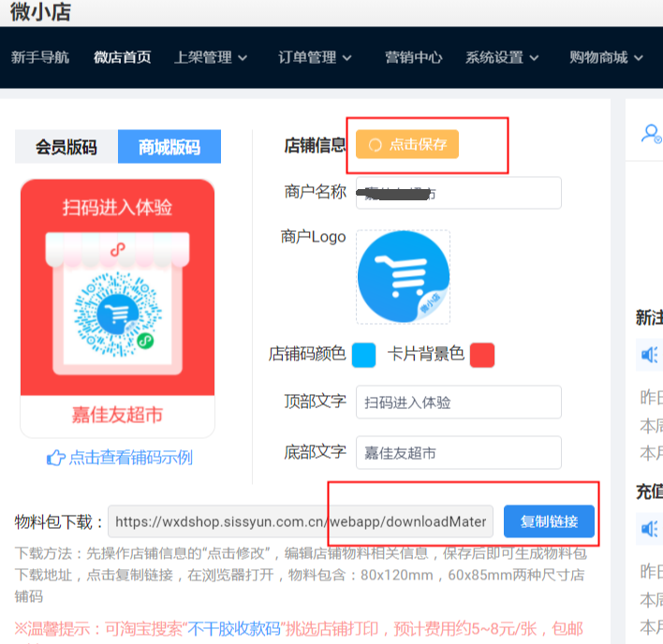The height and width of the screenshot is (644, 663).
Task: Click the blue 复制链接 button
Action: (549, 521)
